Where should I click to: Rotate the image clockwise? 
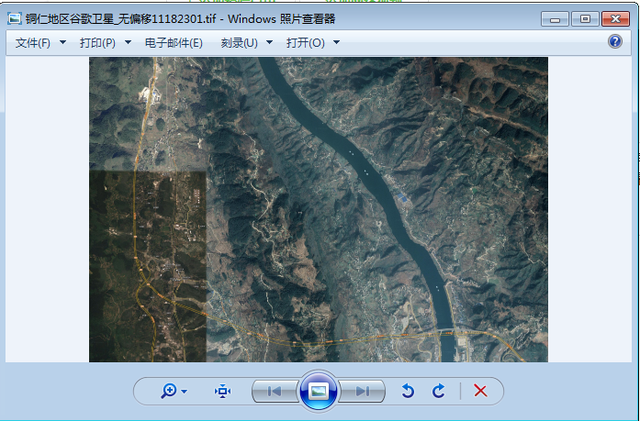tap(438, 391)
